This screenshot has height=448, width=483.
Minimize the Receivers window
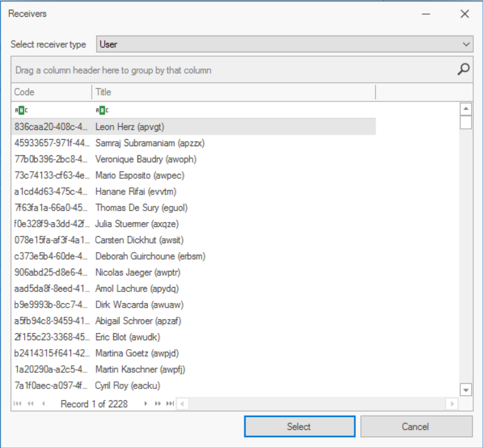point(426,14)
